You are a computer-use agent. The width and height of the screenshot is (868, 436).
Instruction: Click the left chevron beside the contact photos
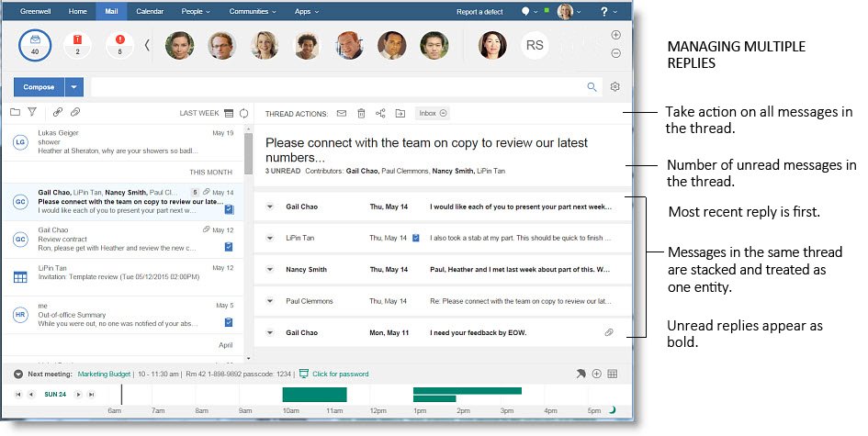147,45
